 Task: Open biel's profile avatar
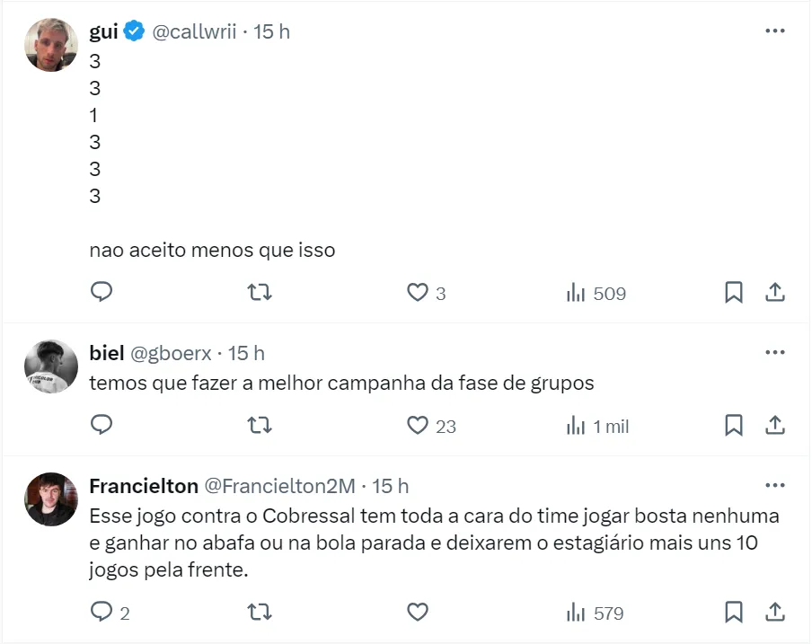[x=51, y=366]
